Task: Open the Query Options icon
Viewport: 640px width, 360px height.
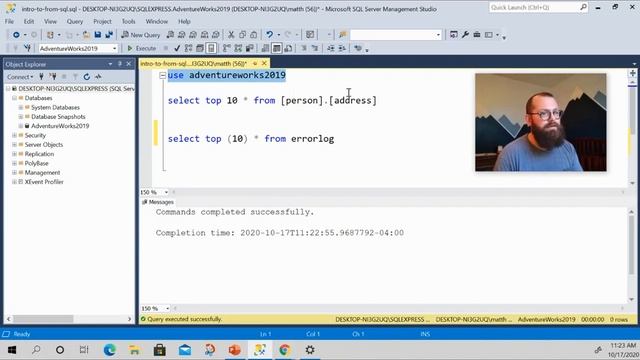Action: point(200,48)
